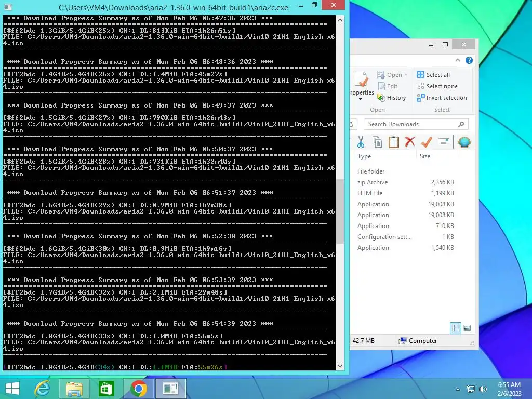The width and height of the screenshot is (532, 399).
Task: Show hidden tray icons arrow
Action: click(458, 389)
